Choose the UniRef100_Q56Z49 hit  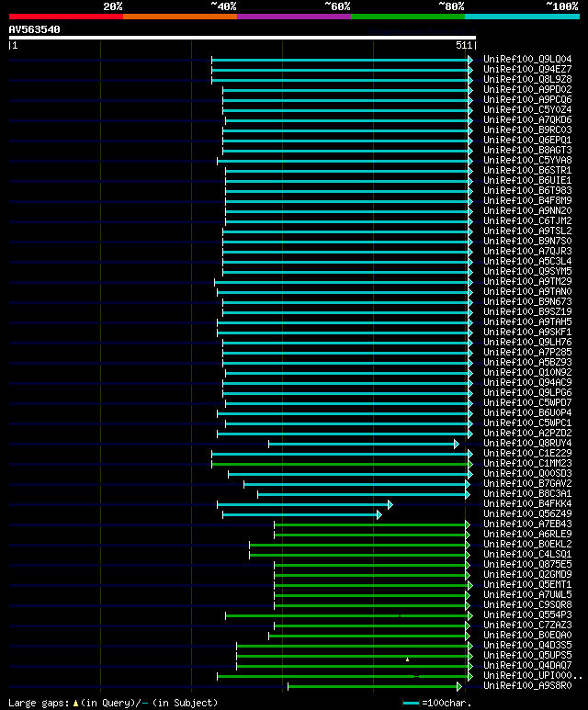pyautogui.click(x=527, y=514)
